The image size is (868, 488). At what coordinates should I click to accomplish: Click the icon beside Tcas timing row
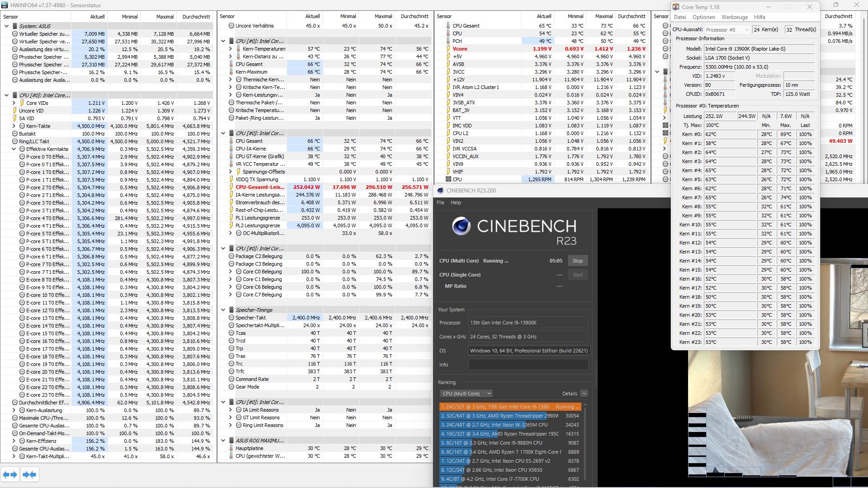[x=231, y=333]
